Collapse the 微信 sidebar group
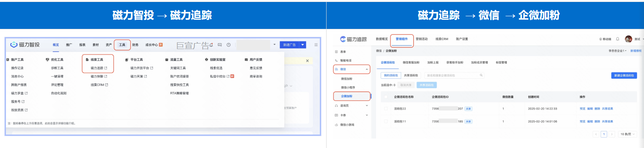Viewport: 644px width, 148px height. point(367,69)
